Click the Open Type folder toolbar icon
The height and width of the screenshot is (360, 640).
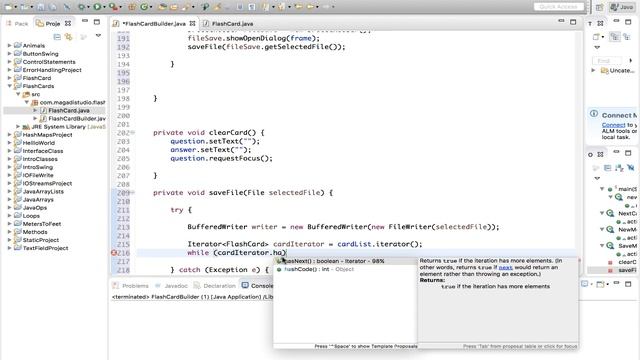coord(162,7)
